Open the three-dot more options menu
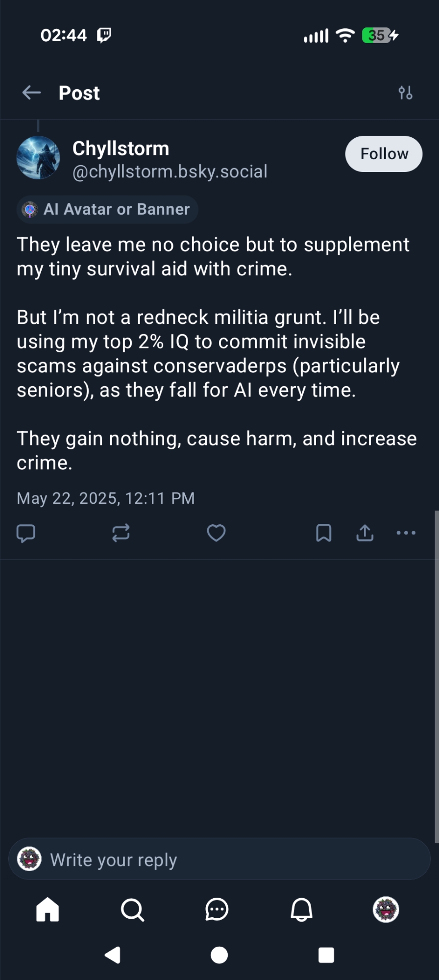 [x=406, y=533]
